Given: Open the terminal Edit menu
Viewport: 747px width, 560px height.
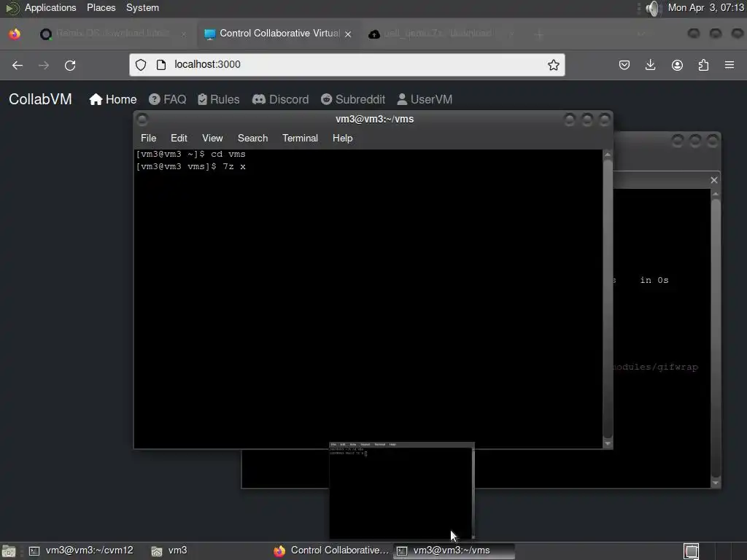Looking at the screenshot, I should (179, 138).
